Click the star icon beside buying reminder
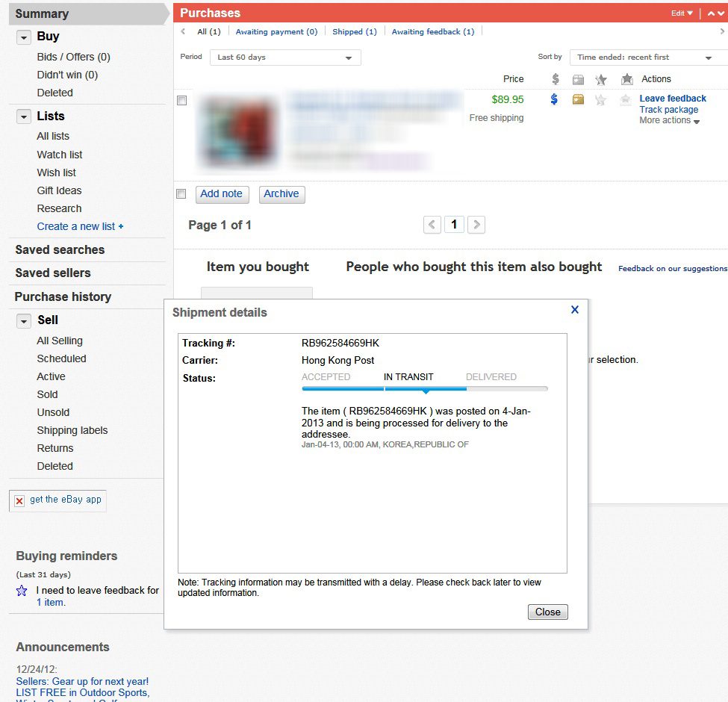Image resolution: width=728 pixels, height=702 pixels. [x=22, y=591]
